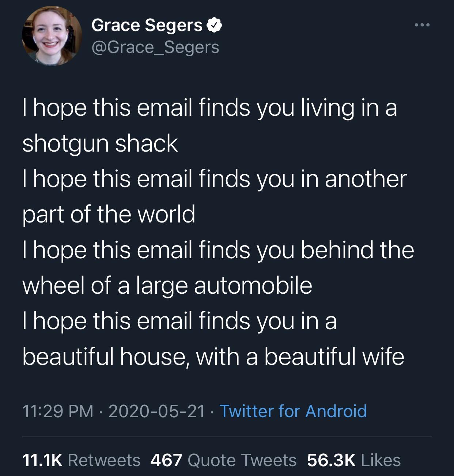Show the Likes label list
The image size is (454, 476).
(381, 460)
